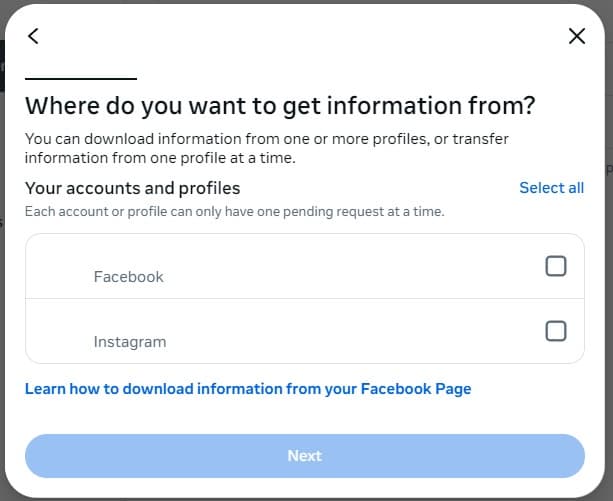This screenshot has width=613, height=501.
Task: Open Learn how to download information link
Action: pos(248,389)
